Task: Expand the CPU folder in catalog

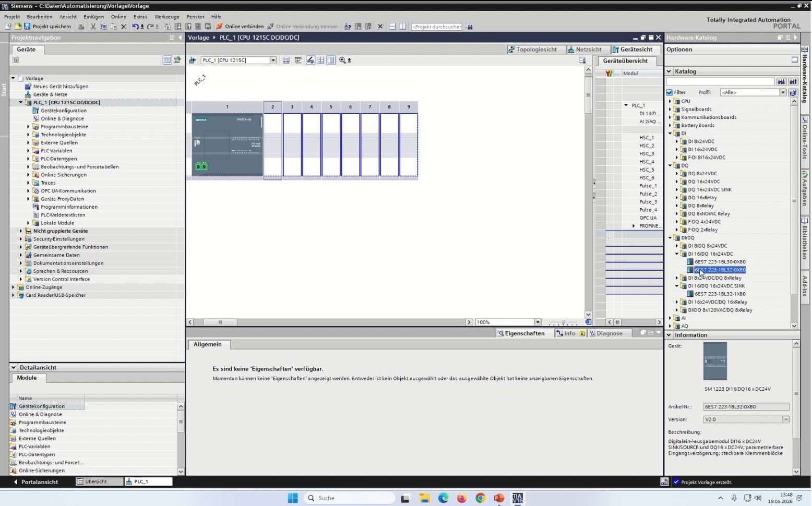Action: click(670, 101)
